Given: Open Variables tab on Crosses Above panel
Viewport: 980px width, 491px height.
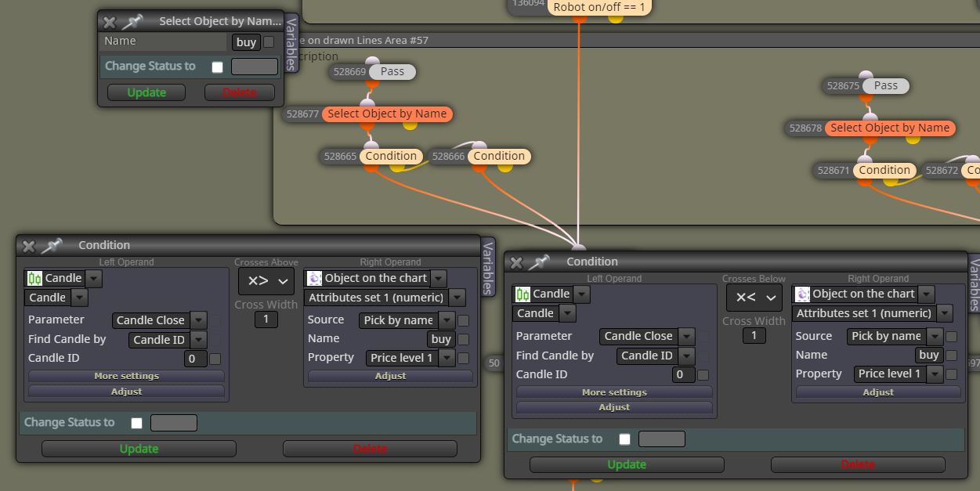Looking at the screenshot, I should [x=487, y=267].
